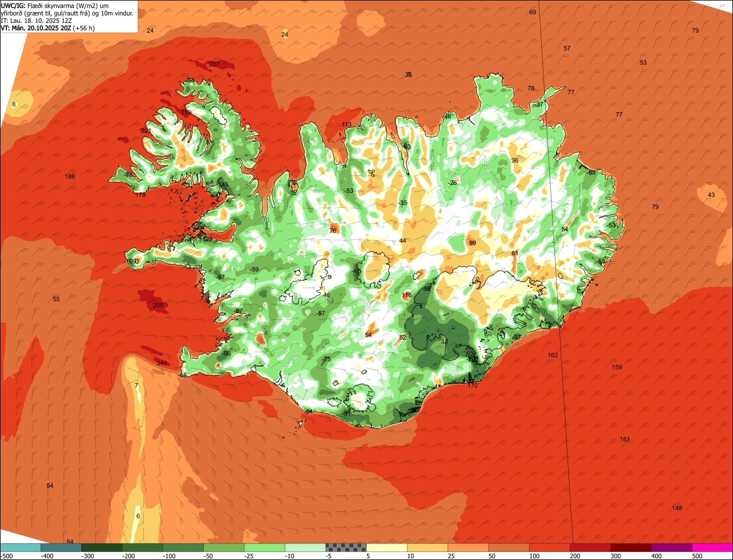Image resolution: width=733 pixels, height=560 pixels.
Task: Click the light green -25 legend swatch
Action: 264,547
